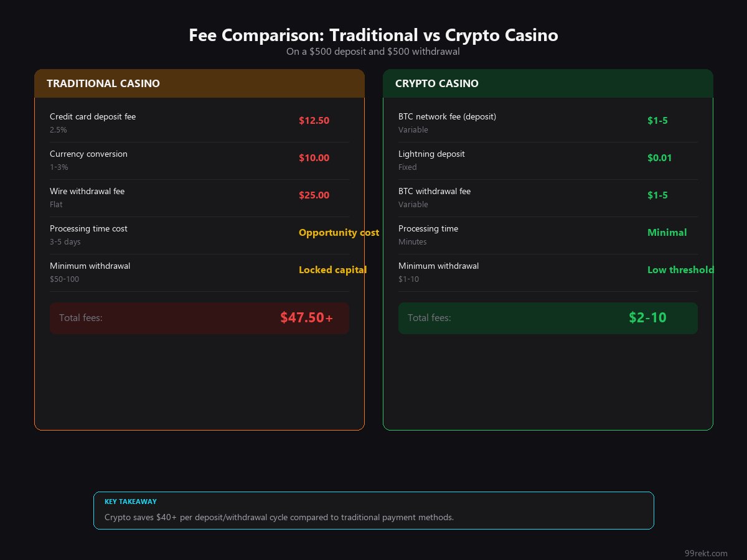Click the Minimal processing time value
Screen dimensions: 747x560
[x=667, y=233]
